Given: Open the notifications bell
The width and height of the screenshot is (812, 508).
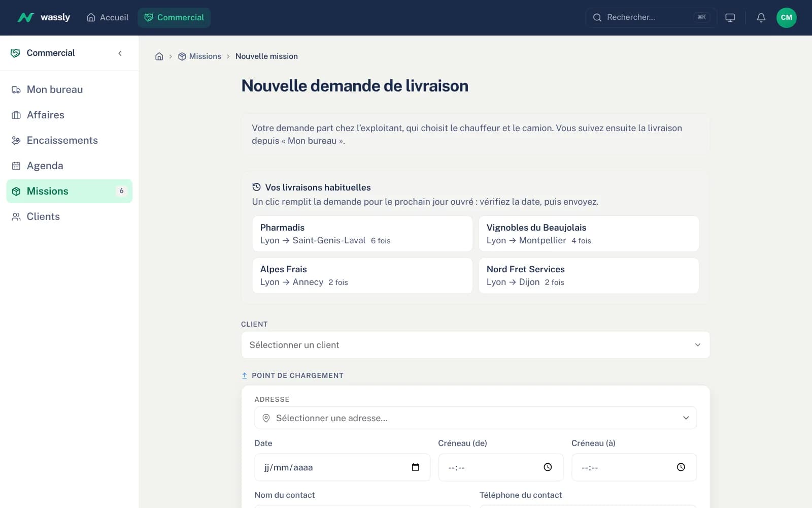Looking at the screenshot, I should [x=761, y=18].
